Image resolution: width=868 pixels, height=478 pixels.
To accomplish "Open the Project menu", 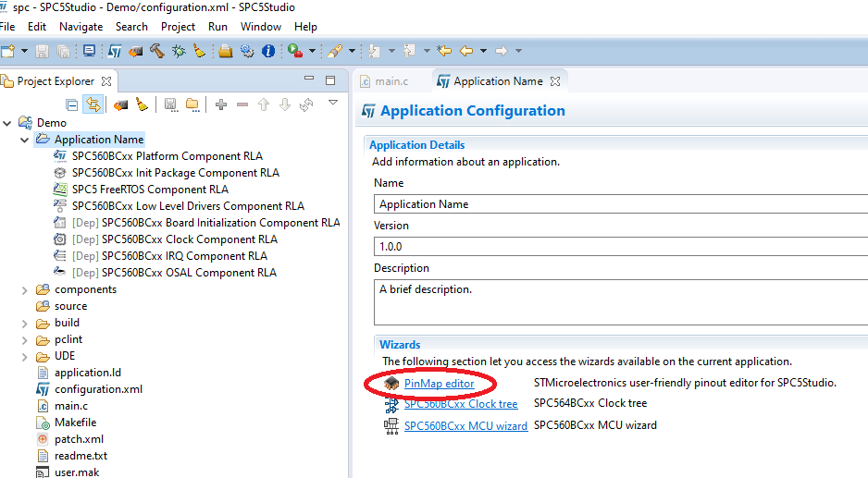I will click(178, 27).
